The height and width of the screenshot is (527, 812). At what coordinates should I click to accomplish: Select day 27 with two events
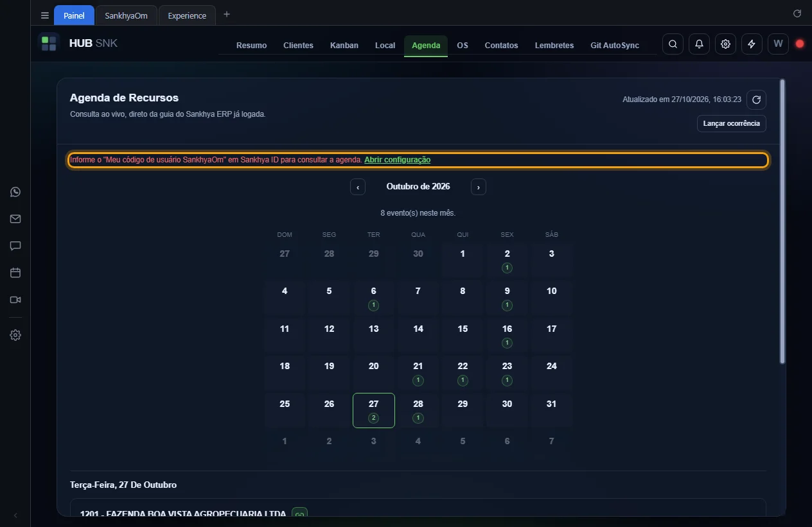374,410
